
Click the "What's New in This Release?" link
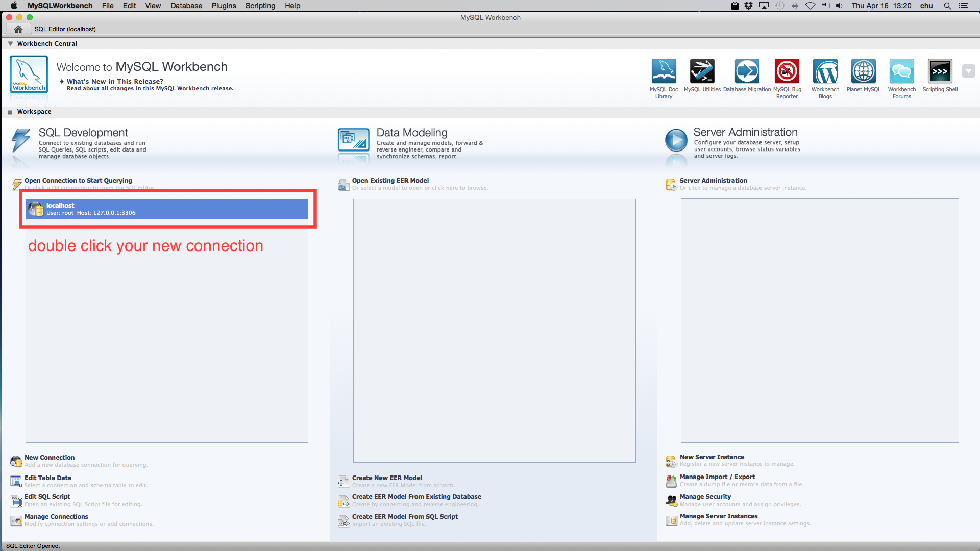pyautogui.click(x=114, y=81)
